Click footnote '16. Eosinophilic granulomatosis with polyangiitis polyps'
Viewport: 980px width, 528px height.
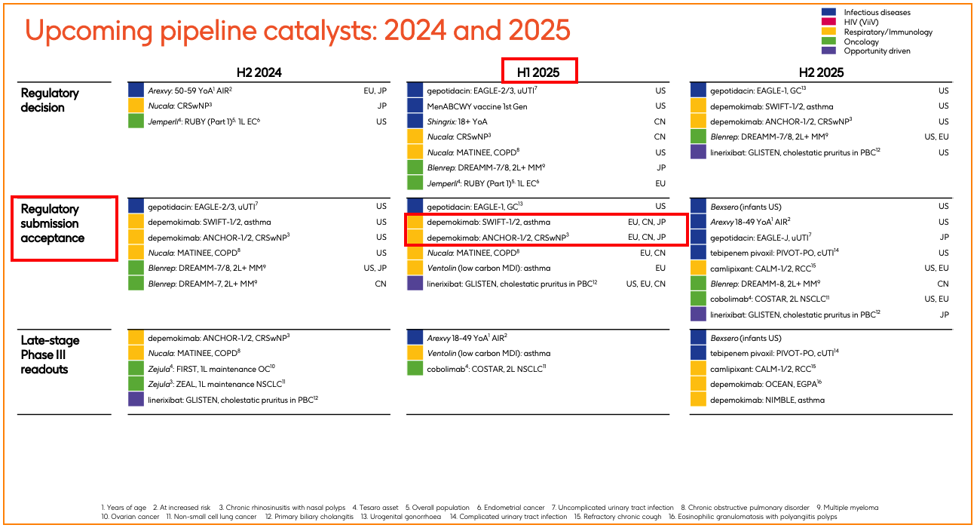click(752, 517)
